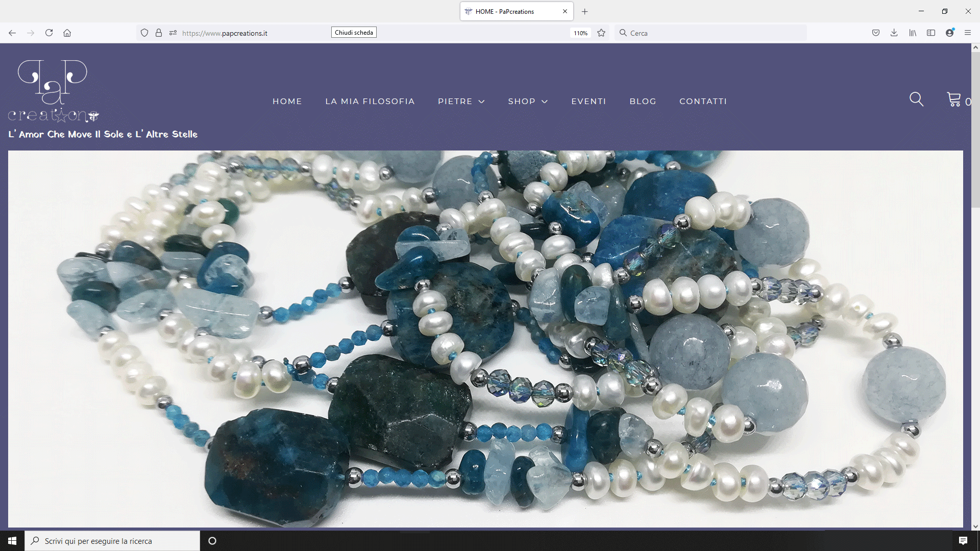Save page to Pocket

tap(876, 33)
